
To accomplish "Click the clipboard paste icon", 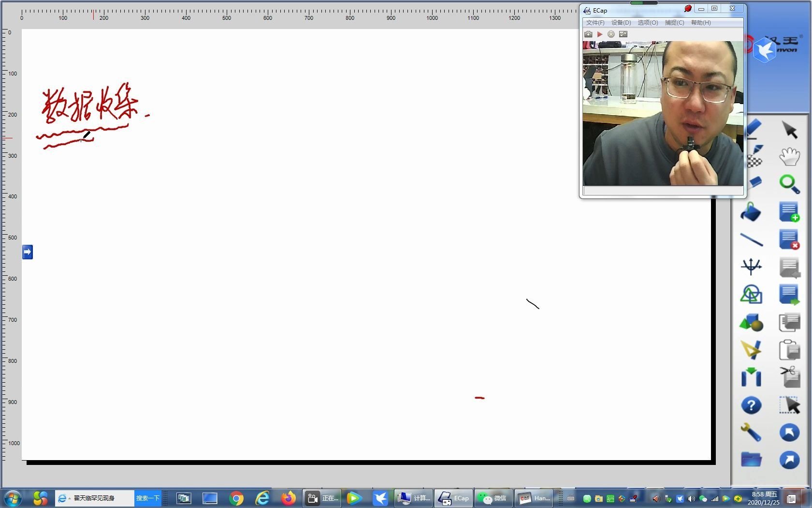I will [x=789, y=350].
